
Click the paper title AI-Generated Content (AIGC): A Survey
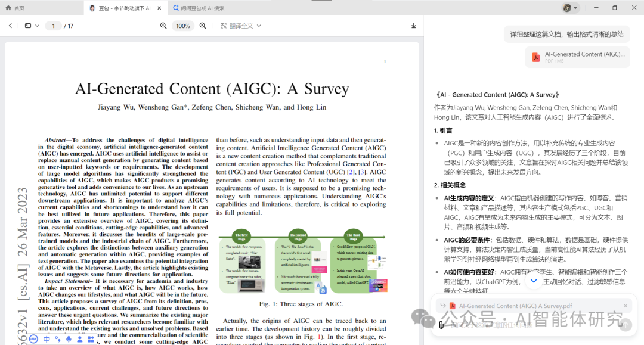click(212, 89)
